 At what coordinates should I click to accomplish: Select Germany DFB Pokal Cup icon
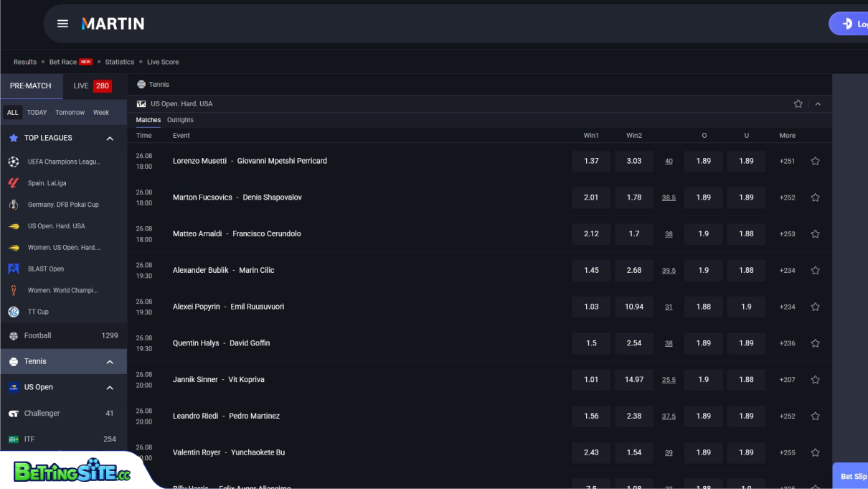14,205
